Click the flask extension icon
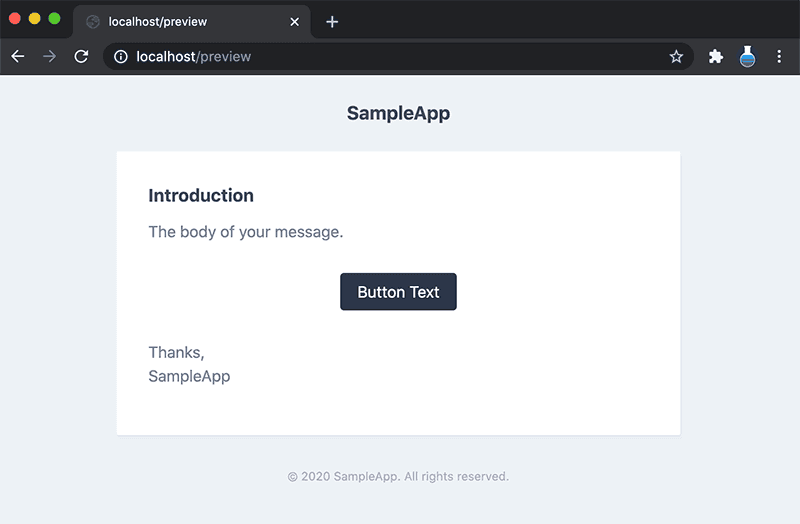This screenshot has height=524, width=800. (x=747, y=57)
